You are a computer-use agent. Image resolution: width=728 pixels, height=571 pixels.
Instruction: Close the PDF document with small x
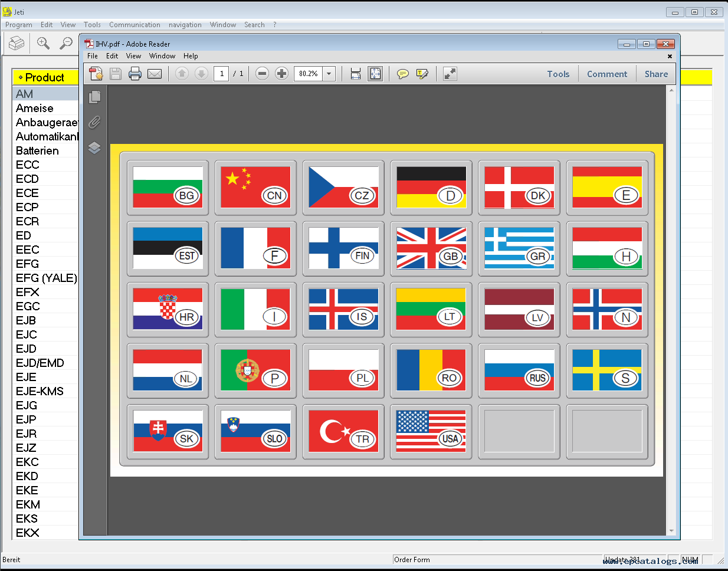coord(670,56)
